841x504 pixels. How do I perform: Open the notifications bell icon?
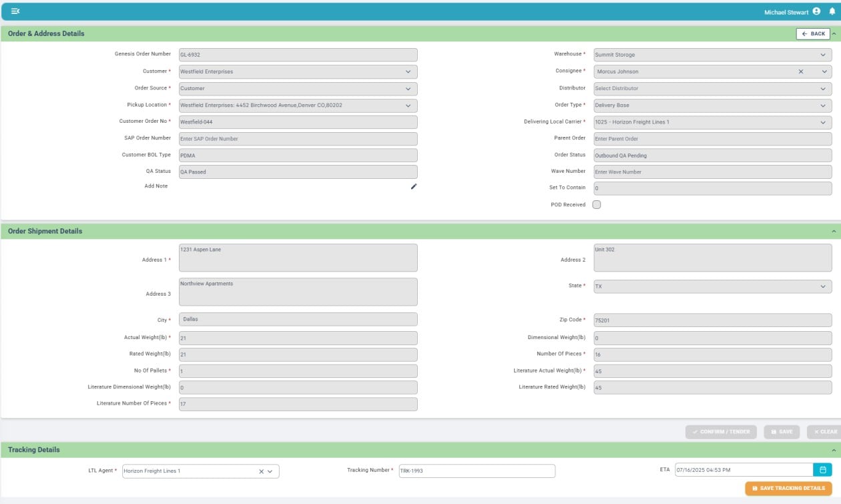[832, 11]
